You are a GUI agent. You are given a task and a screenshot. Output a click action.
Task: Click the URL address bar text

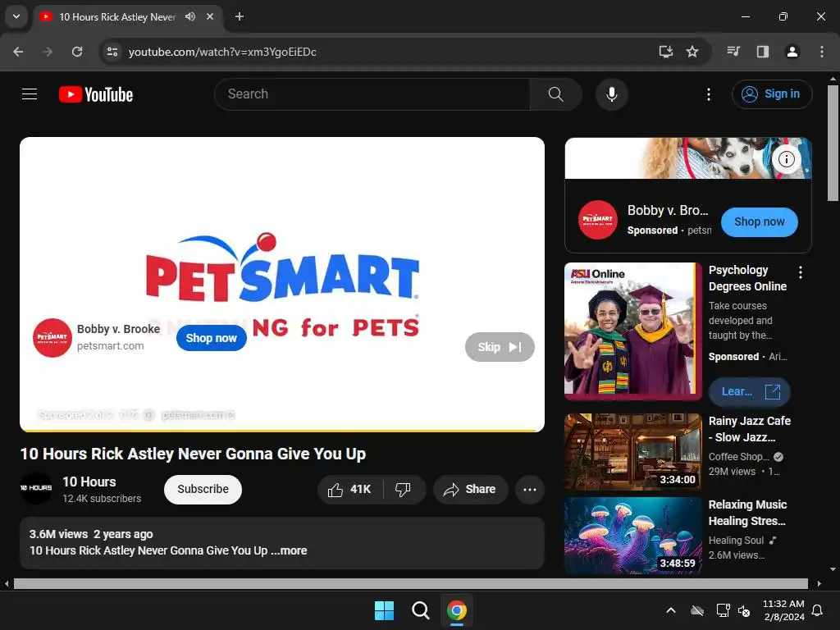(222, 52)
